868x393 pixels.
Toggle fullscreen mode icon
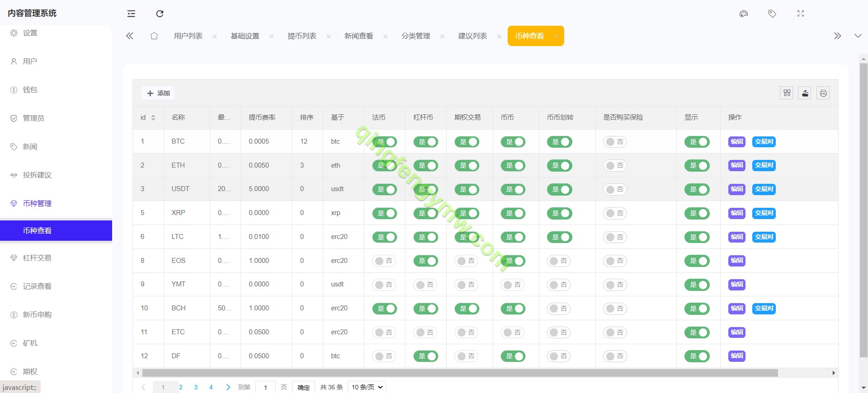tap(801, 14)
